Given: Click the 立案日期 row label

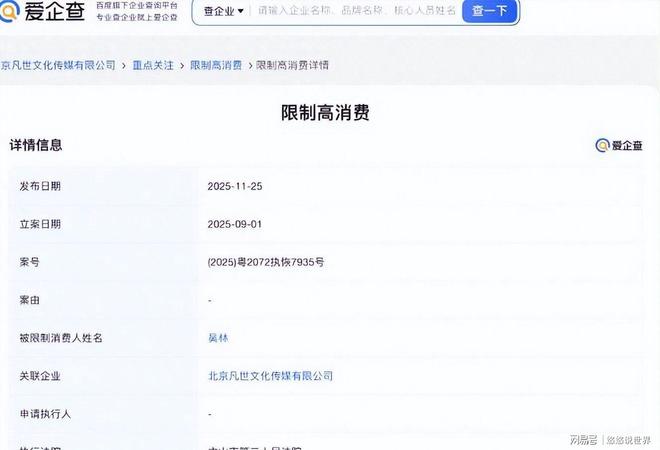Looking at the screenshot, I should tap(40, 224).
